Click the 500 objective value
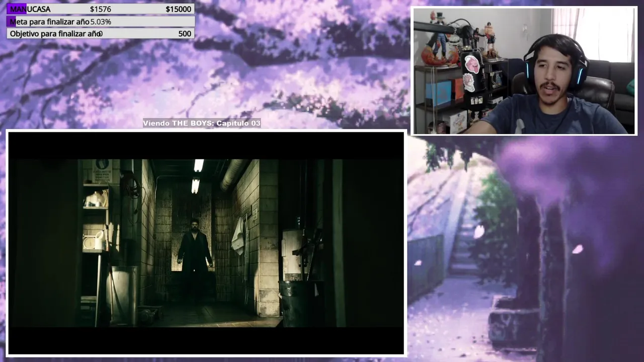The height and width of the screenshot is (362, 644). pyautogui.click(x=185, y=34)
